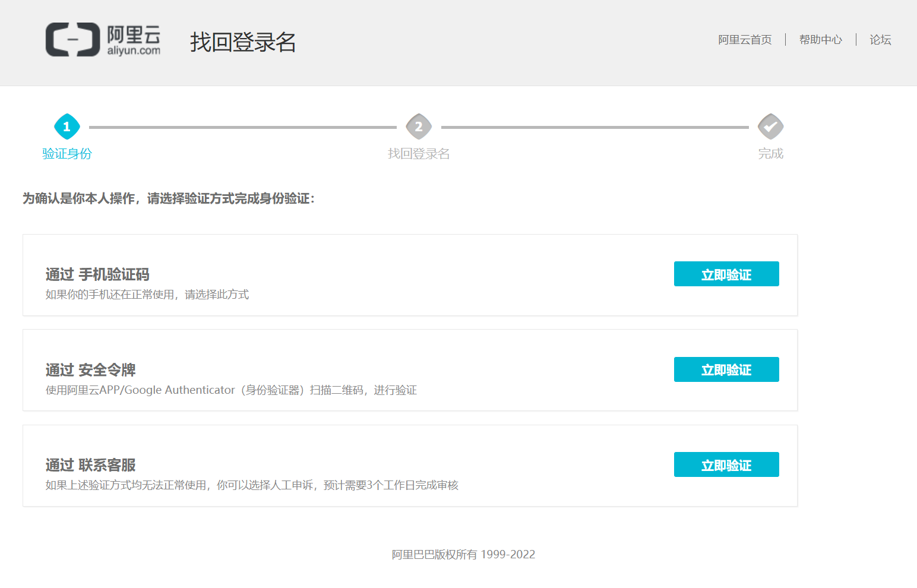Open 帮助中心 help center link
This screenshot has height=588, width=917.
[820, 40]
